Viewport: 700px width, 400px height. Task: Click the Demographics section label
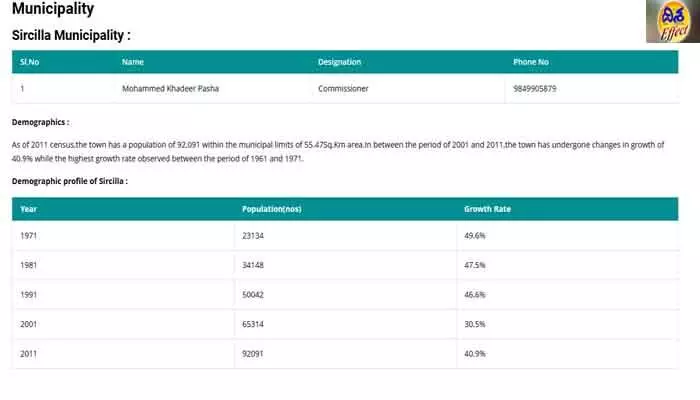click(41, 122)
